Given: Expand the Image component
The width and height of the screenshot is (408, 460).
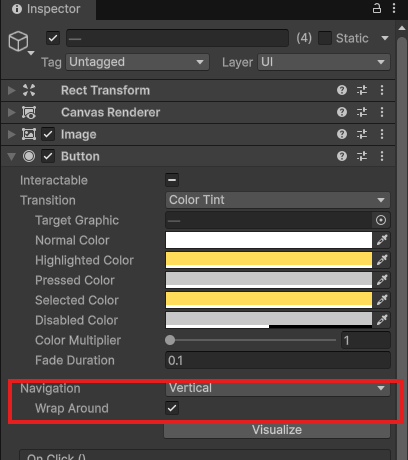Looking at the screenshot, I should (12, 134).
